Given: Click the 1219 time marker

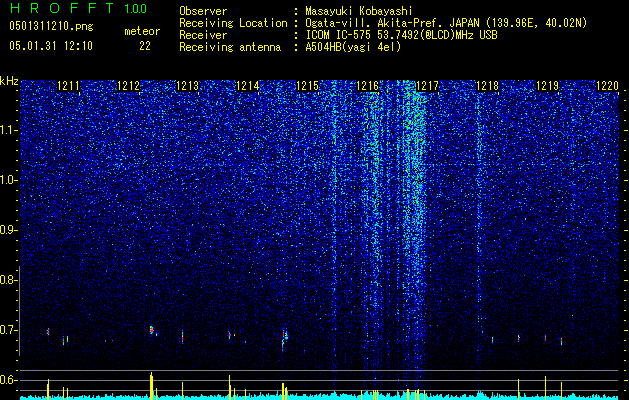Looking at the screenshot, I should click(547, 86).
